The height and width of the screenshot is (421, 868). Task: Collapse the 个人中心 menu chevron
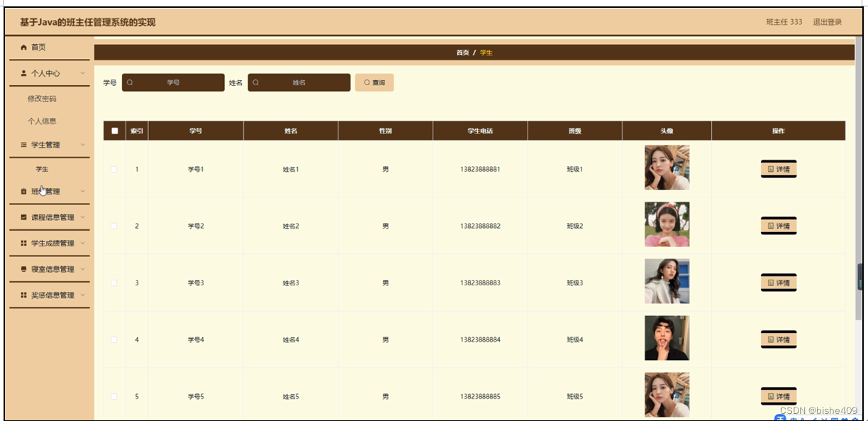[x=83, y=73]
